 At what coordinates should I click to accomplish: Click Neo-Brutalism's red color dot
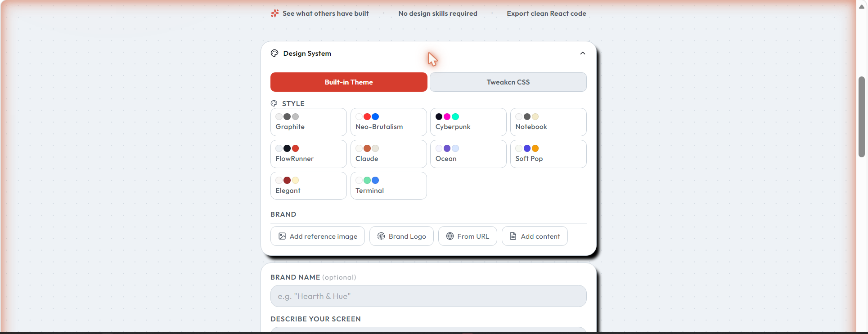coord(367,116)
